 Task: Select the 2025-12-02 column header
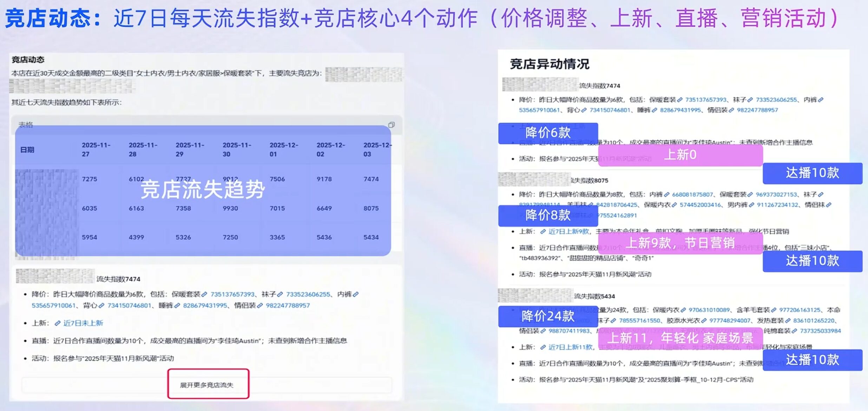tap(331, 150)
